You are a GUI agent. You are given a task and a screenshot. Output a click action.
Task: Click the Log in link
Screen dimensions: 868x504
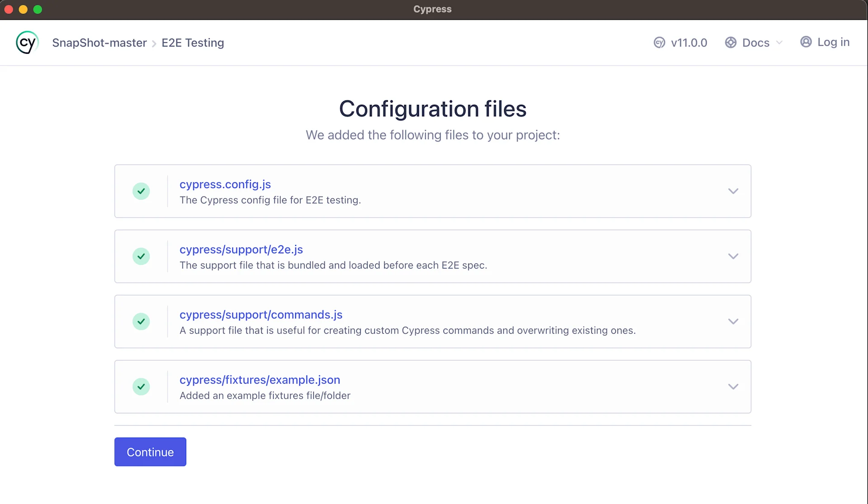click(834, 42)
